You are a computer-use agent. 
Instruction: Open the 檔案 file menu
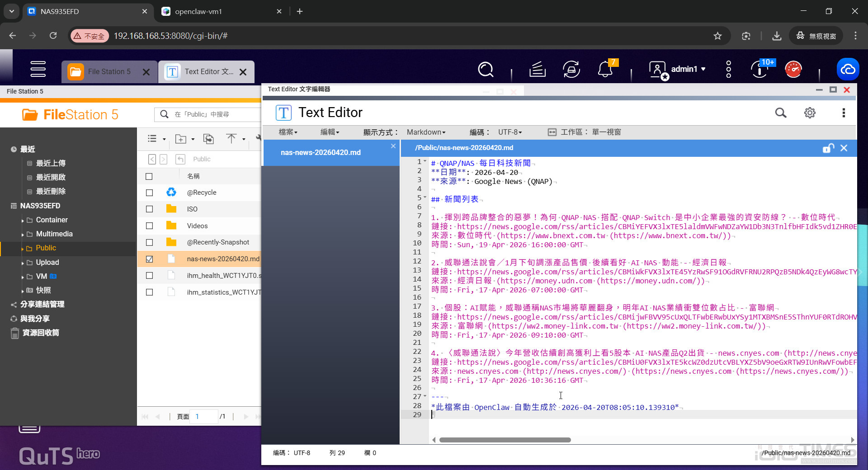pyautogui.click(x=288, y=132)
